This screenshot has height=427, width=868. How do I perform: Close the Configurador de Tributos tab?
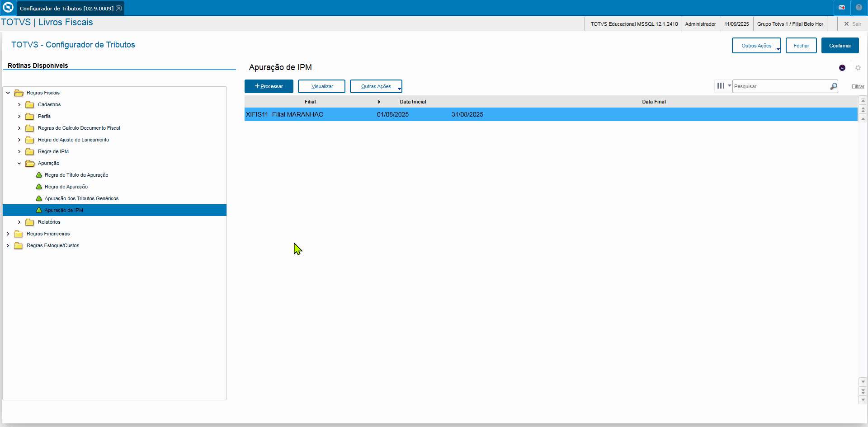(119, 8)
